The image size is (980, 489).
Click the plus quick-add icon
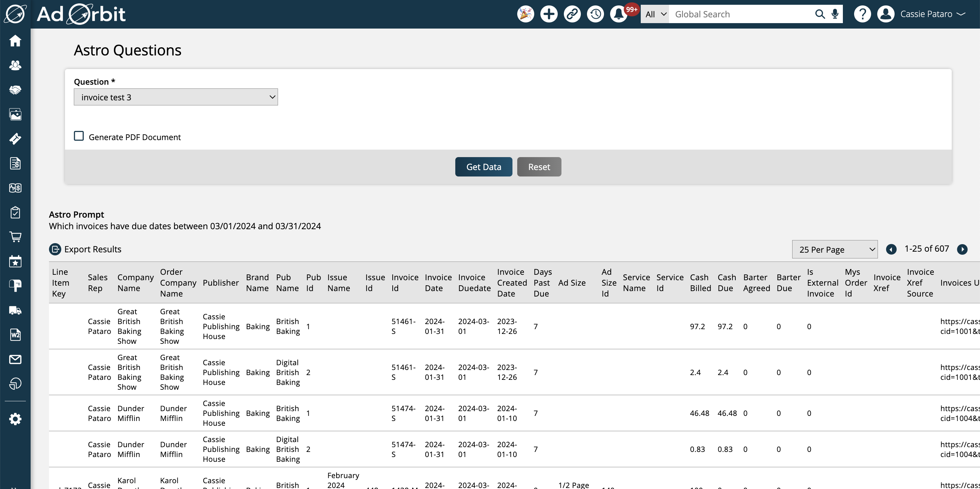pos(549,14)
